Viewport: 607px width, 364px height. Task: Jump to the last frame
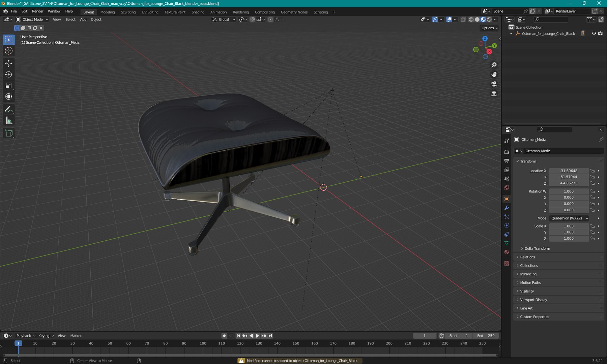click(270, 336)
